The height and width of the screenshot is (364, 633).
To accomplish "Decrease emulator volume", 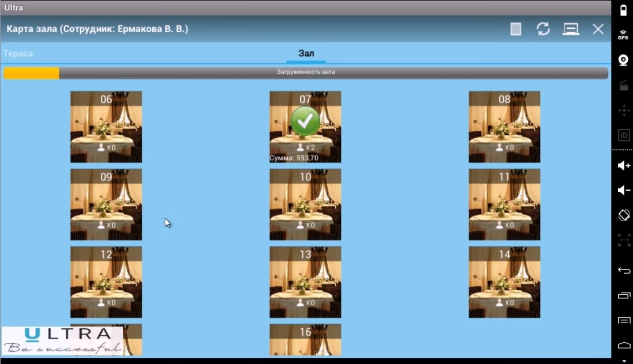I will [x=624, y=190].
